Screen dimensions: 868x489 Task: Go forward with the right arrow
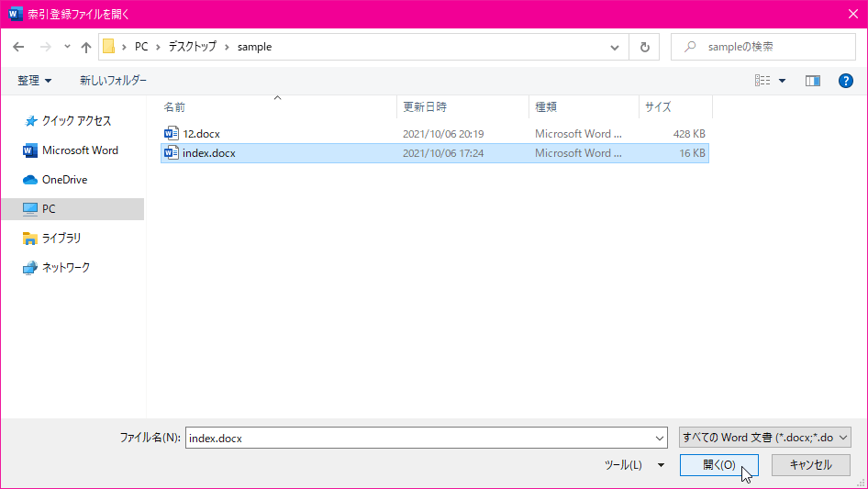(45, 47)
